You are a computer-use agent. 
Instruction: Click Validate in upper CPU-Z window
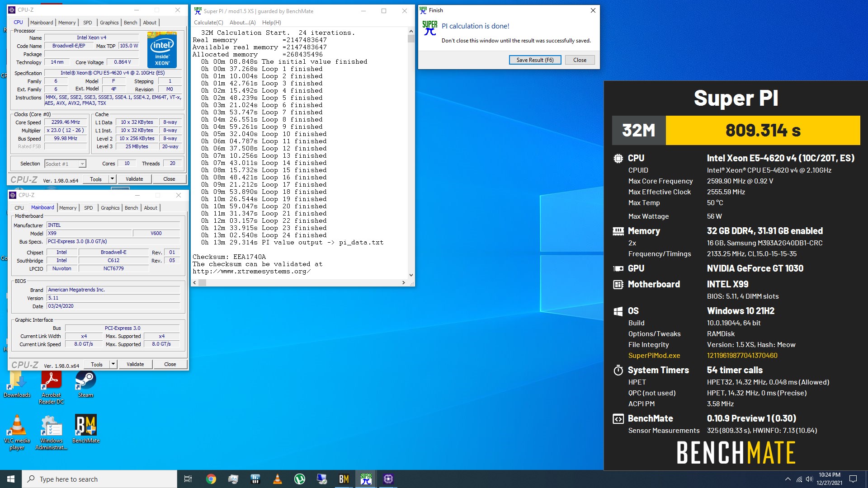(134, 179)
